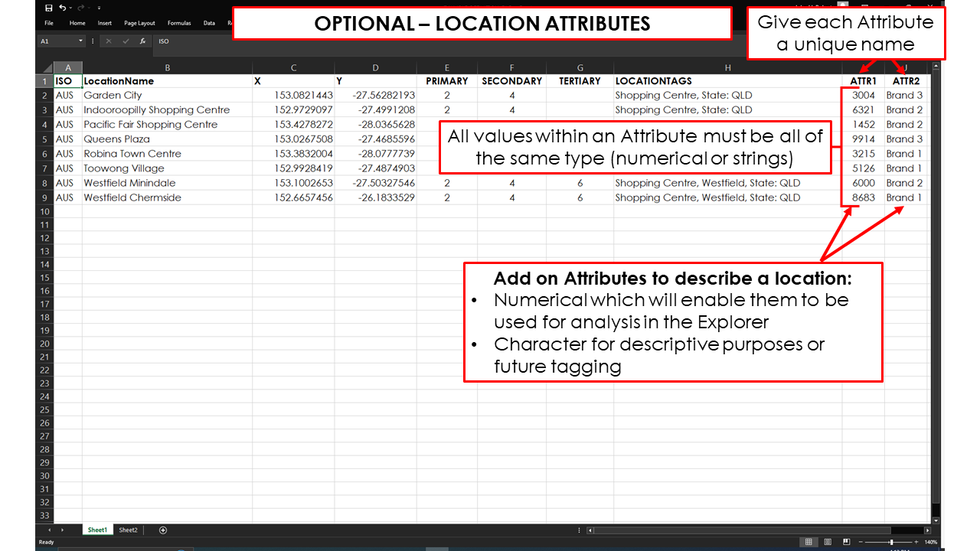This screenshot has height=551, width=980.
Task: Switch to Sheet2
Action: tap(128, 529)
